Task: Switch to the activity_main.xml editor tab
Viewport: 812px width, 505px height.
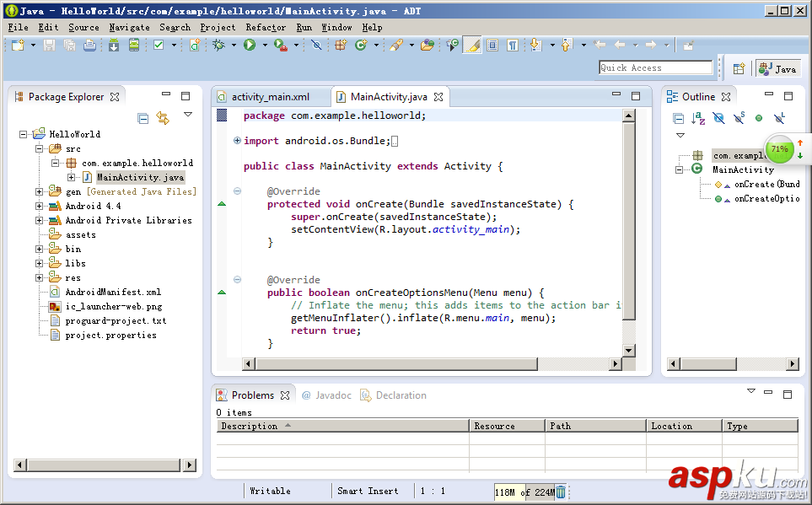Action: pyautogui.click(x=270, y=97)
